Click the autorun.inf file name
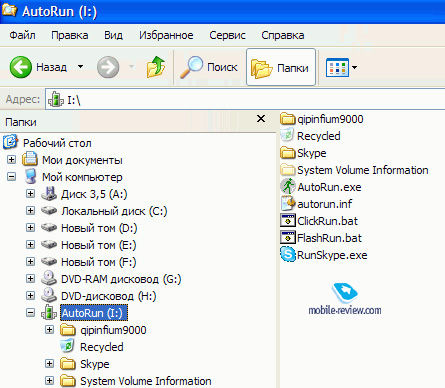 pyautogui.click(x=325, y=204)
